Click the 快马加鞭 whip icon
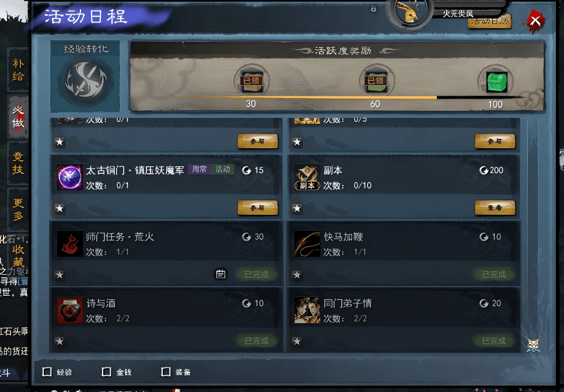 (307, 244)
